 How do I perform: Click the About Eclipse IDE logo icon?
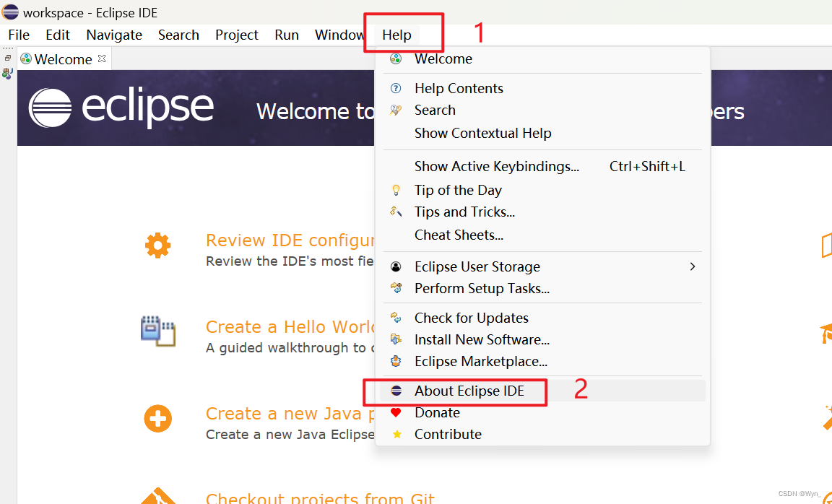(396, 391)
